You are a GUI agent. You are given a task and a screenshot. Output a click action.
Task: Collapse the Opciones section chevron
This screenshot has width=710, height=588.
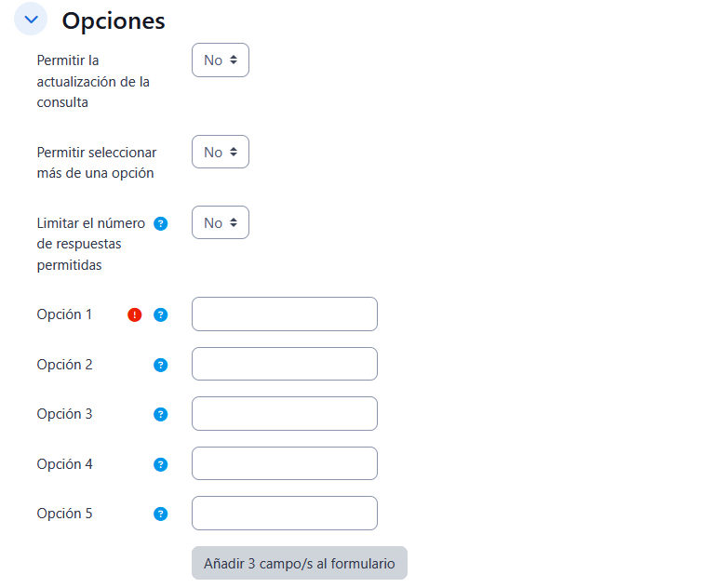pos(31,20)
